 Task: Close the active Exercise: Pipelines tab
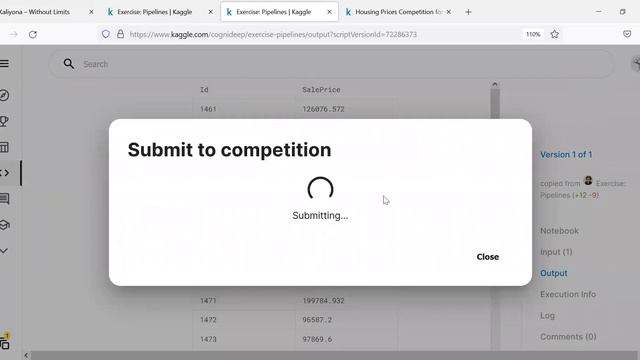[329, 12]
